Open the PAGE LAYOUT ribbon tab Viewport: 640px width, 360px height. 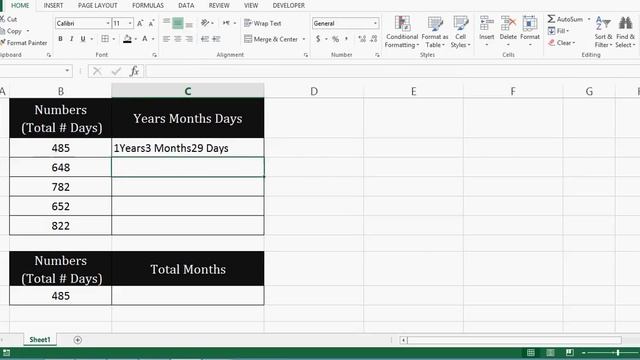(x=98, y=5)
